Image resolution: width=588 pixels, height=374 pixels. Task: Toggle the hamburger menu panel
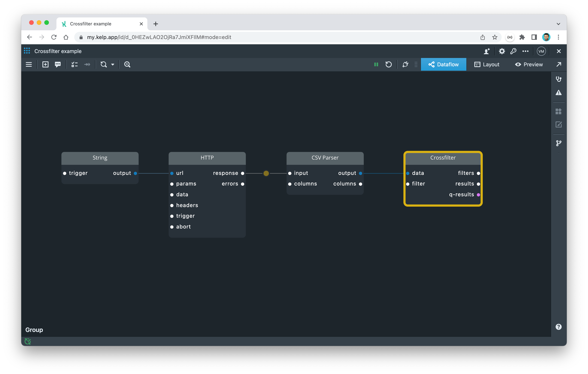(29, 64)
